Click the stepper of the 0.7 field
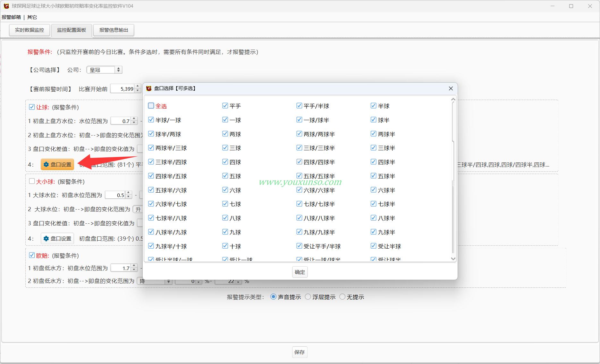 click(134, 121)
